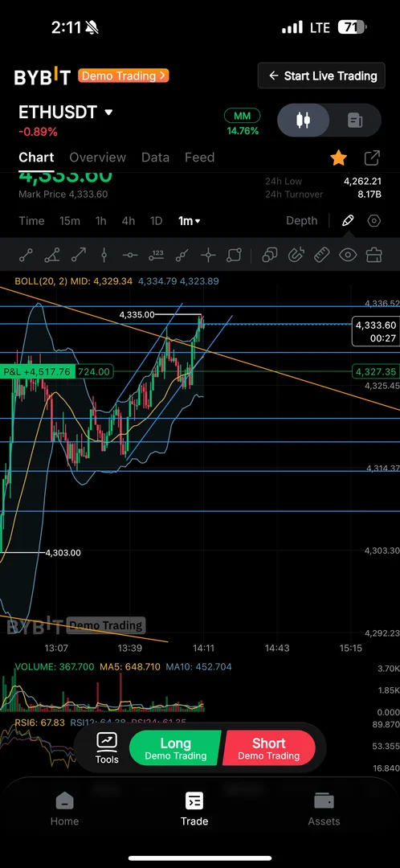
Task: Tap the overlapping squares copy icon
Action: pyautogui.click(x=269, y=256)
